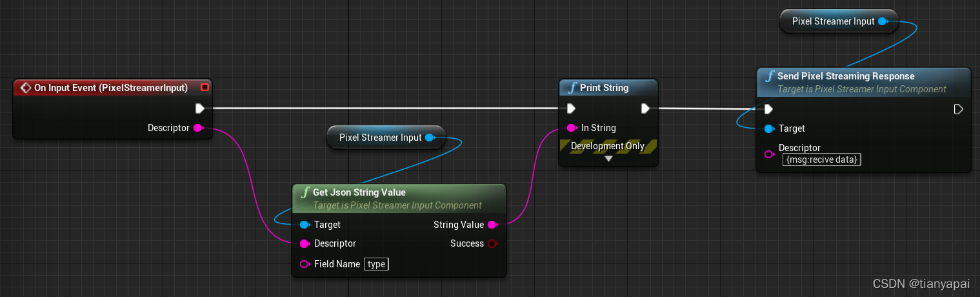
Task: Click the Success label on Get Json node
Action: [467, 243]
